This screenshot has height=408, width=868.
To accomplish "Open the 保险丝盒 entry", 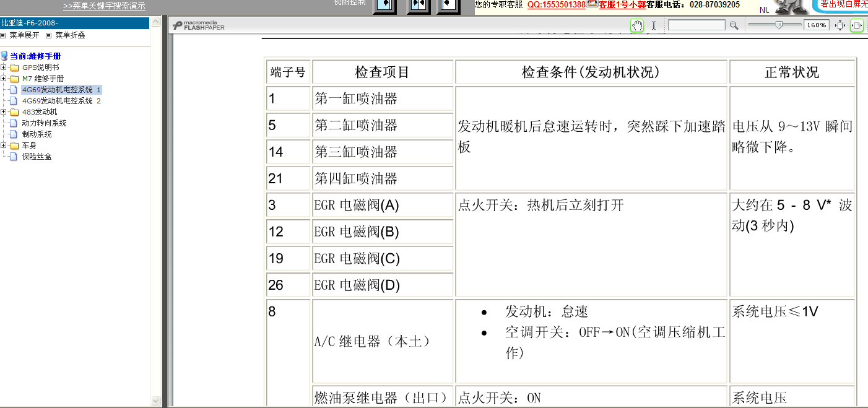I will (x=37, y=157).
